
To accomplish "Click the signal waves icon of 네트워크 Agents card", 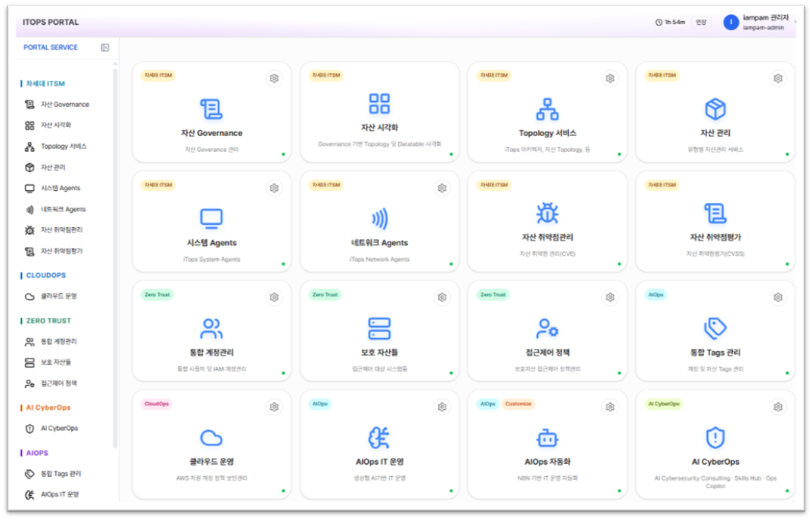I will [380, 219].
